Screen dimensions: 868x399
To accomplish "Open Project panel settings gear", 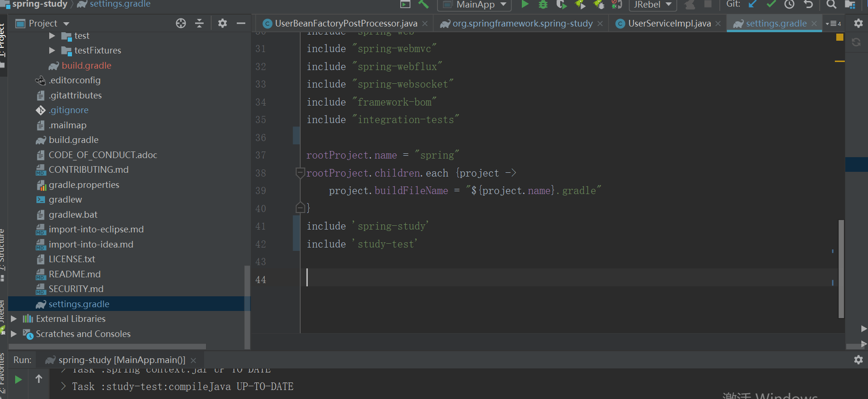I will (223, 23).
